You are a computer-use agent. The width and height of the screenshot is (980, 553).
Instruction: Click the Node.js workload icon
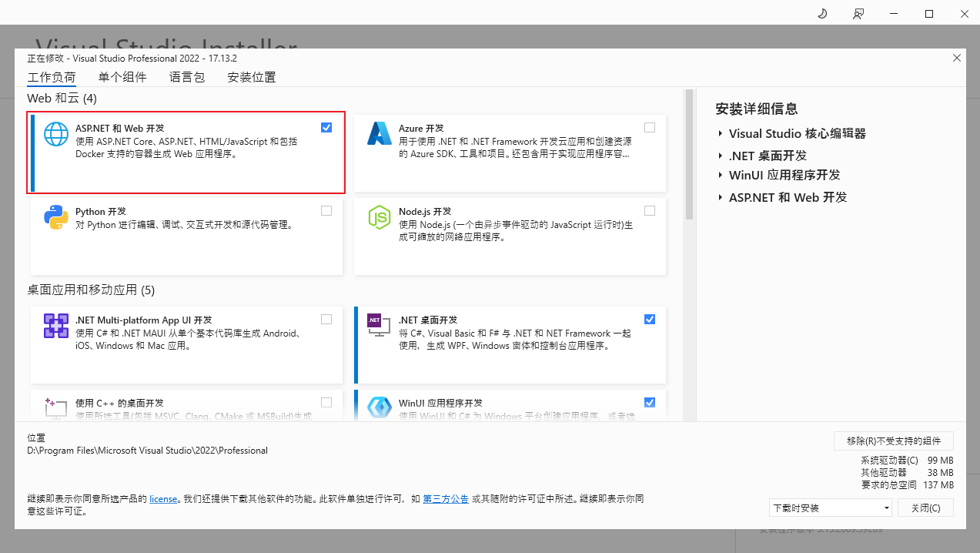point(380,217)
